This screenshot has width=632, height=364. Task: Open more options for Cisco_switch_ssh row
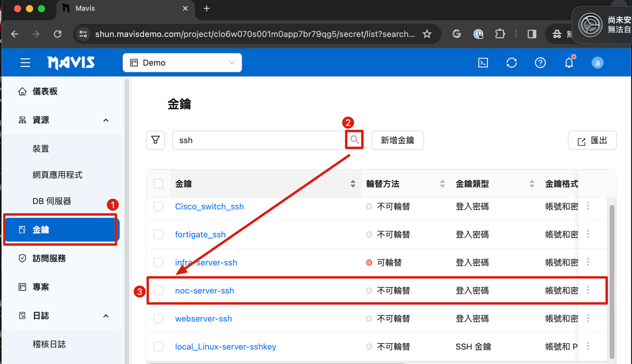point(588,206)
